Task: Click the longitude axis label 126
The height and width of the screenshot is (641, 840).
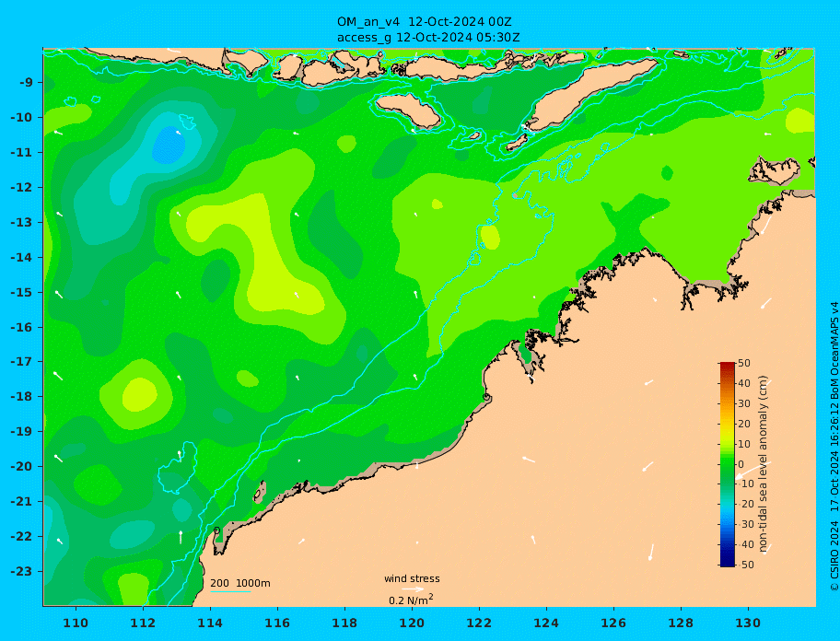Action: (x=613, y=624)
